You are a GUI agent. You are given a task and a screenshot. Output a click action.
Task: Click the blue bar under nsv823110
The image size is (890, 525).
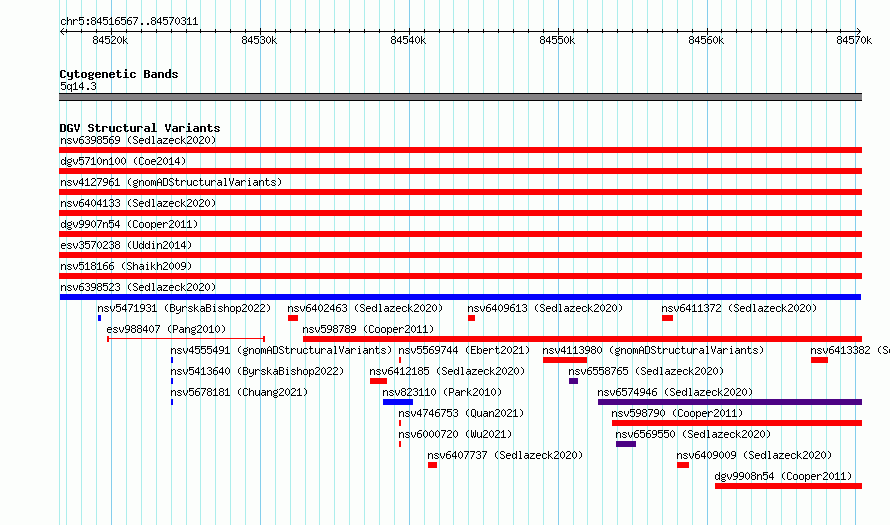[397, 402]
